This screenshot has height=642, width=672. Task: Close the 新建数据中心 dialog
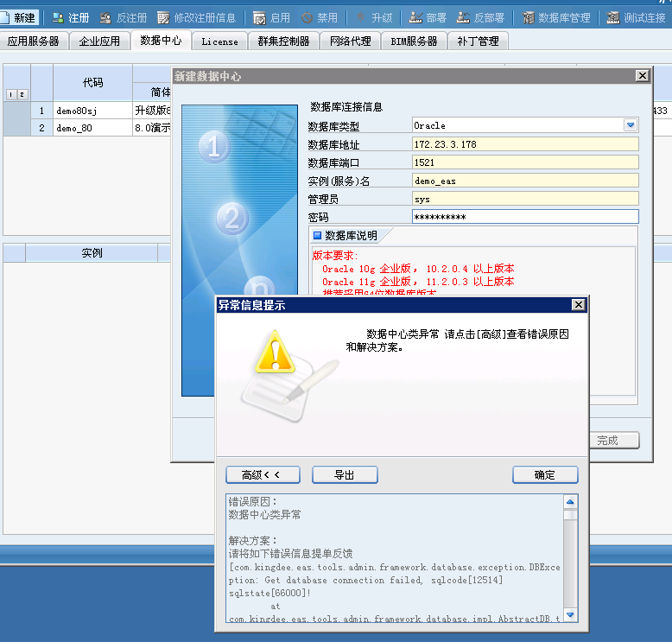click(x=642, y=76)
